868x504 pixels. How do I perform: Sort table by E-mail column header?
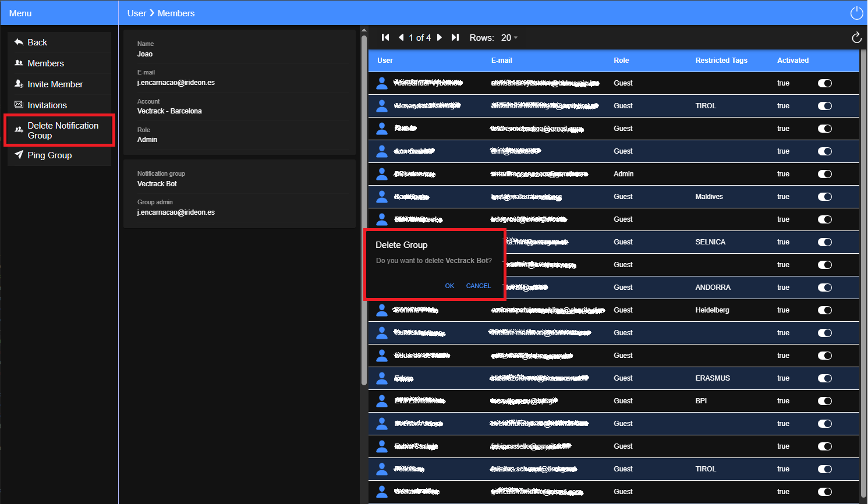(x=502, y=61)
